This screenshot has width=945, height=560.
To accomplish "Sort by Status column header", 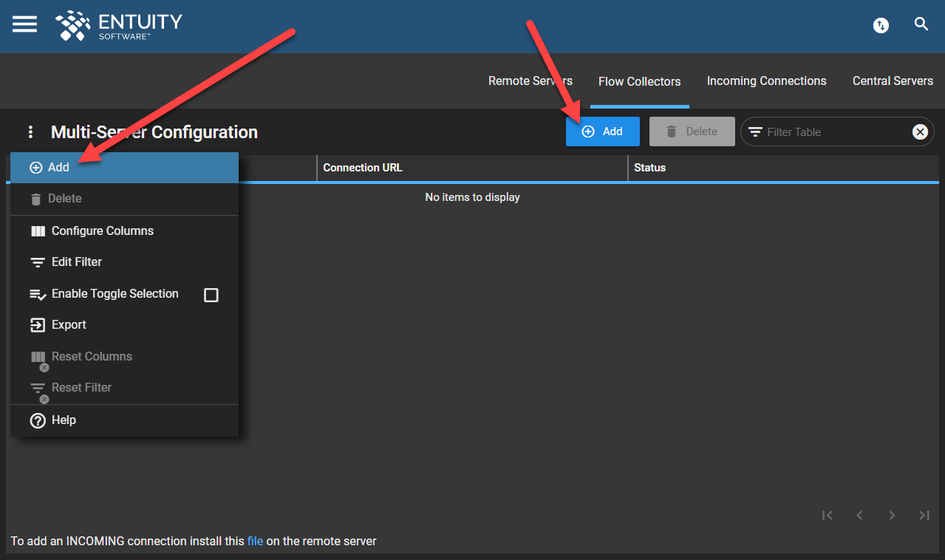I will point(784,168).
